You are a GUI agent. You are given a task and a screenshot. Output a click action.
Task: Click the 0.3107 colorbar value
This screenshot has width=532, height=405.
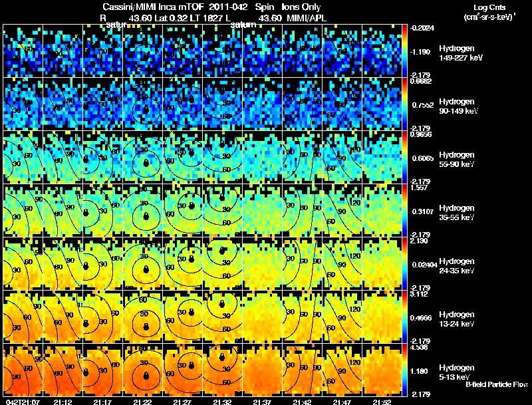coord(423,211)
